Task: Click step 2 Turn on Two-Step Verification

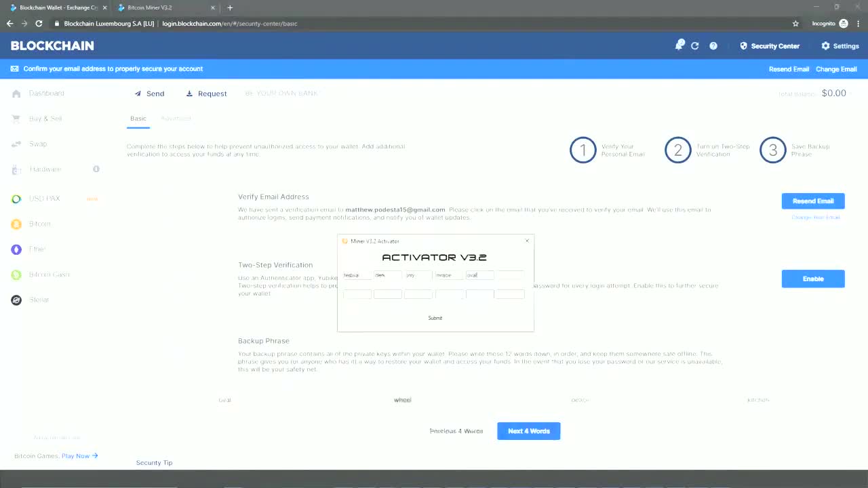Action: pos(707,150)
